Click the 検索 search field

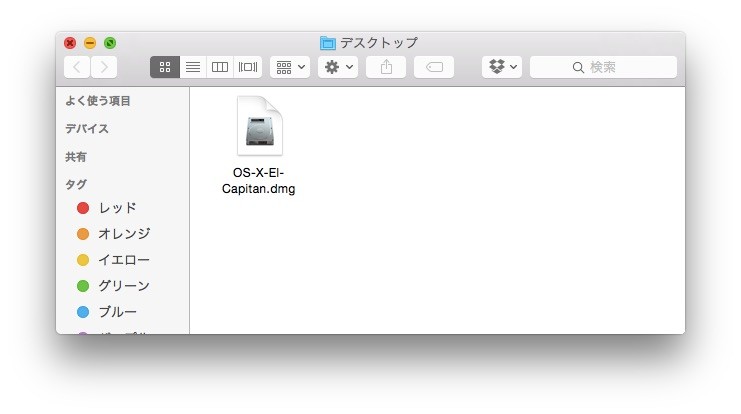pos(603,67)
